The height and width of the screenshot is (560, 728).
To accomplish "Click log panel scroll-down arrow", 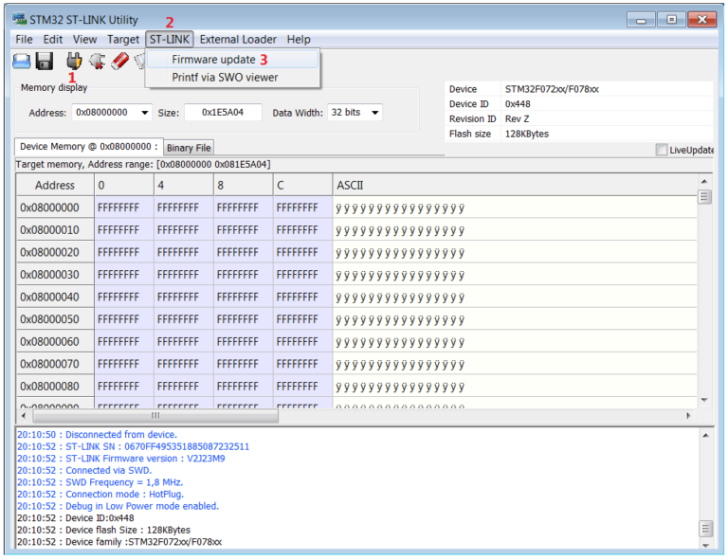I will [705, 545].
